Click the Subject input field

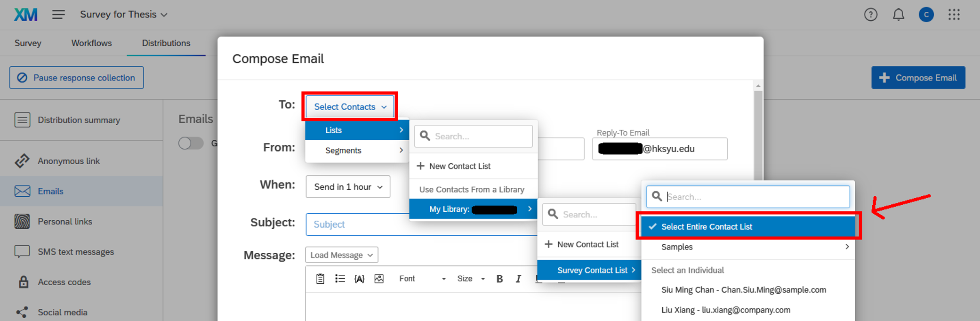point(358,225)
